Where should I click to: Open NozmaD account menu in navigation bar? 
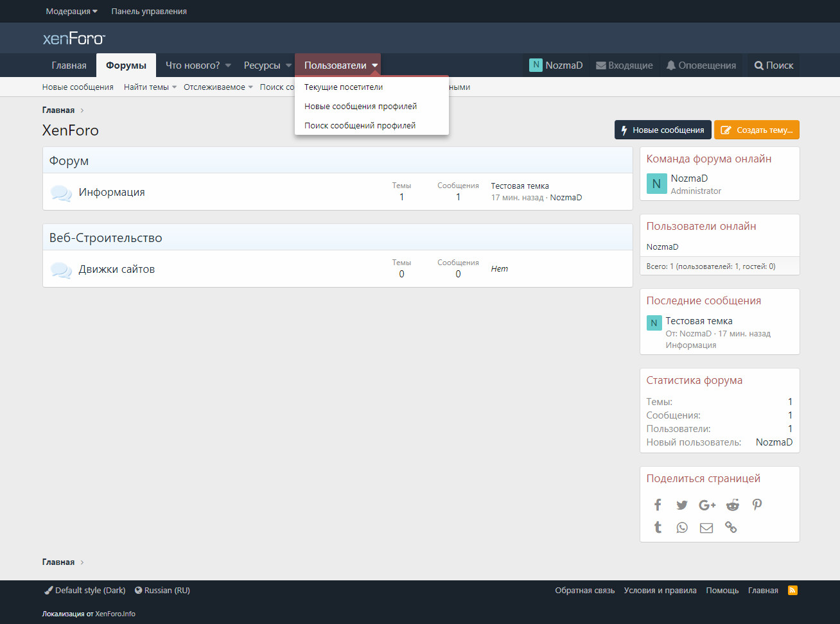pyautogui.click(x=556, y=65)
